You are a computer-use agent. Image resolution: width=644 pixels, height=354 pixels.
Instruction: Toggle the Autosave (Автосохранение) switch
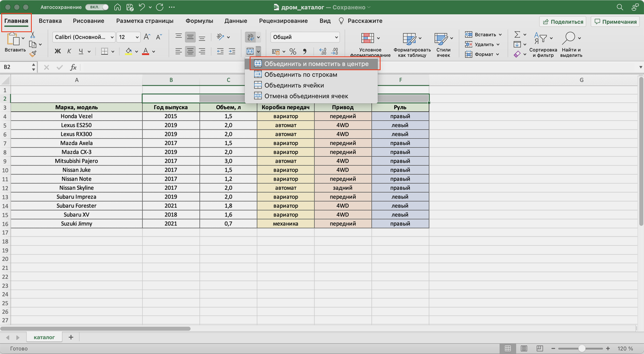[97, 7]
